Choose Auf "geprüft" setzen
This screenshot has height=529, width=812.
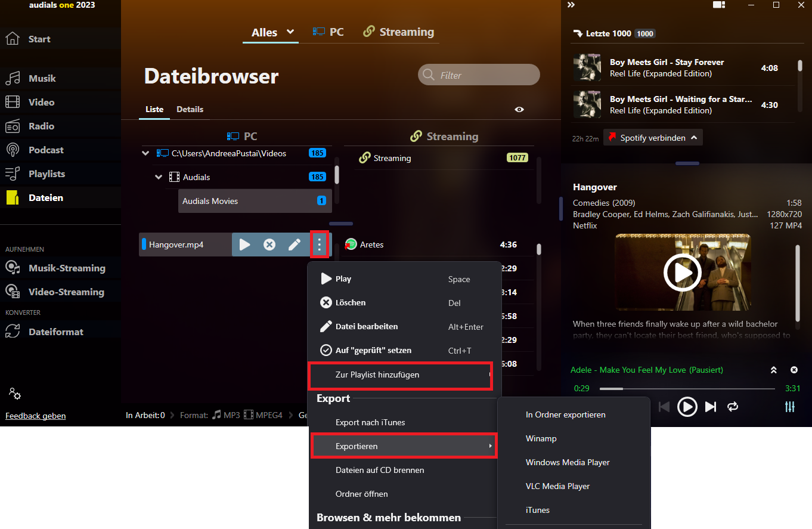tap(404, 351)
